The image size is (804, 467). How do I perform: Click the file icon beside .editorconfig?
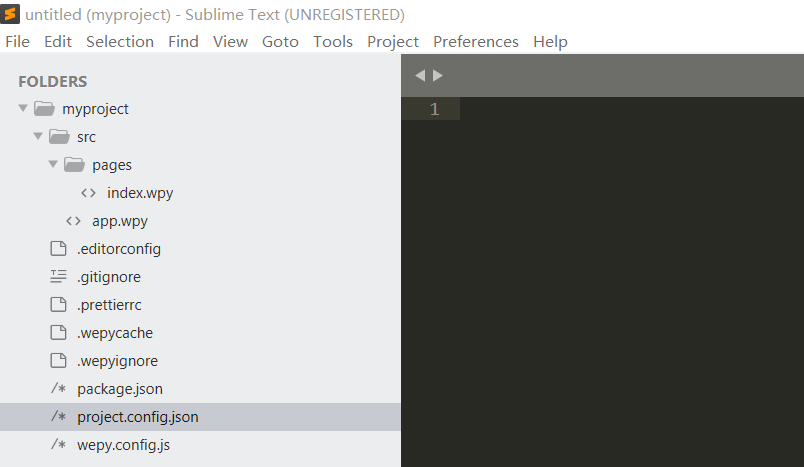point(58,249)
